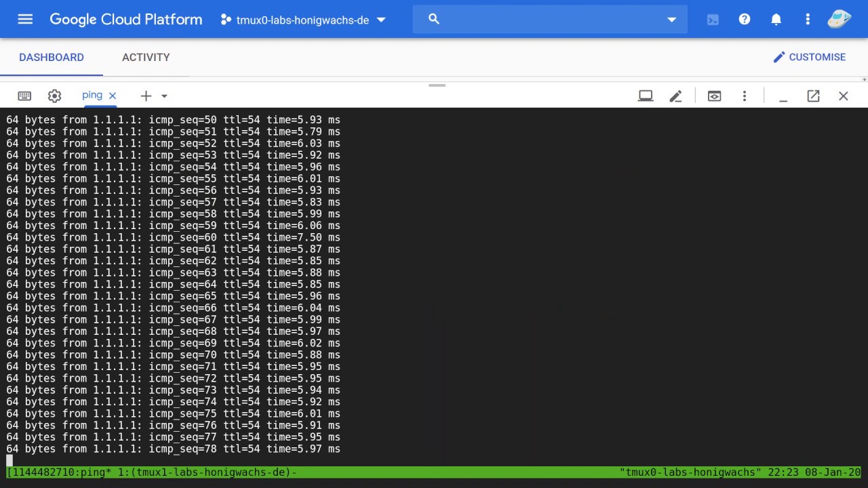Viewport: 868px width, 488px height.
Task: Select the ping terminal tab
Action: [92, 95]
